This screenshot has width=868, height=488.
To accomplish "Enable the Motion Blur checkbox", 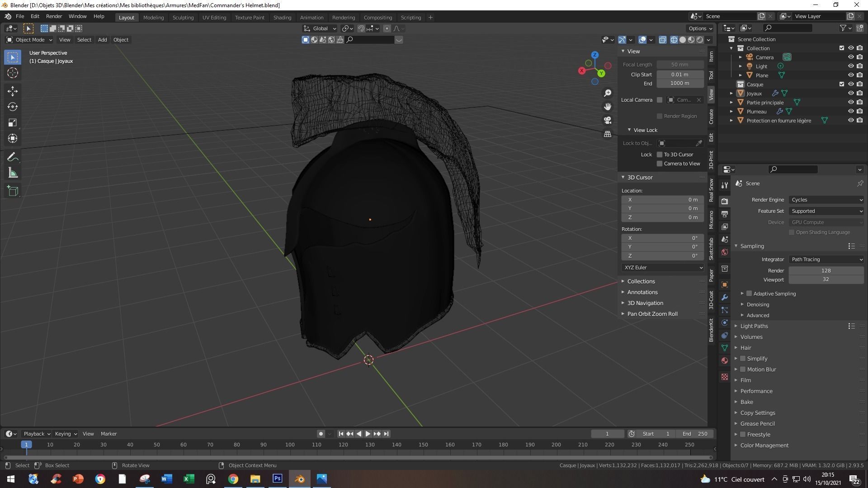I will point(743,369).
